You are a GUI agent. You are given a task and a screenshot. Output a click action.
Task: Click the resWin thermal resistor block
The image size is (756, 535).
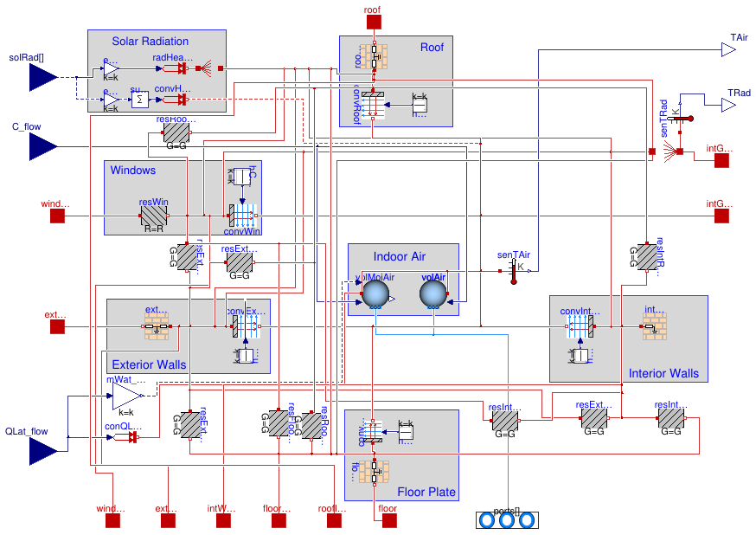(x=154, y=216)
